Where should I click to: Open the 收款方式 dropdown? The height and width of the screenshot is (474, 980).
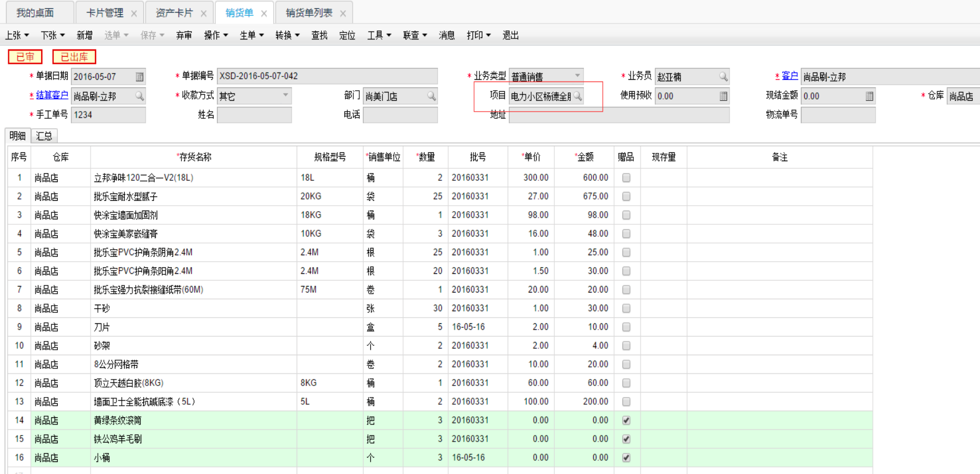pos(286,95)
